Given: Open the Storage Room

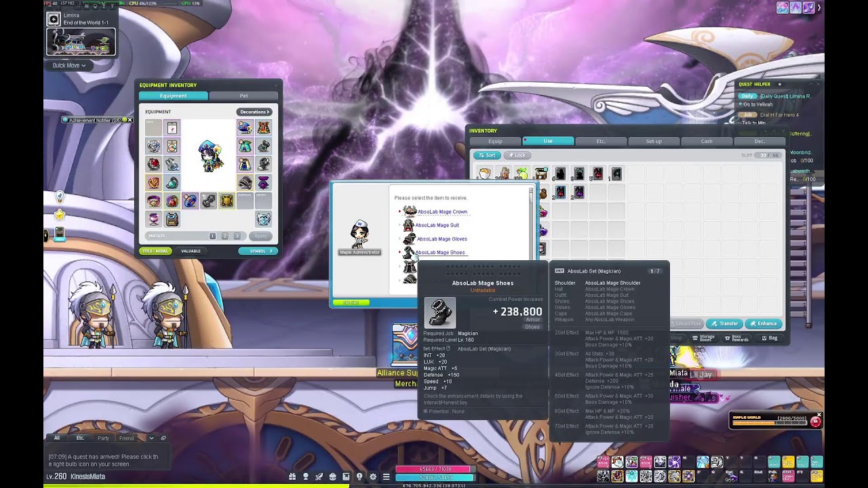Looking at the screenshot, I should click(x=703, y=338).
